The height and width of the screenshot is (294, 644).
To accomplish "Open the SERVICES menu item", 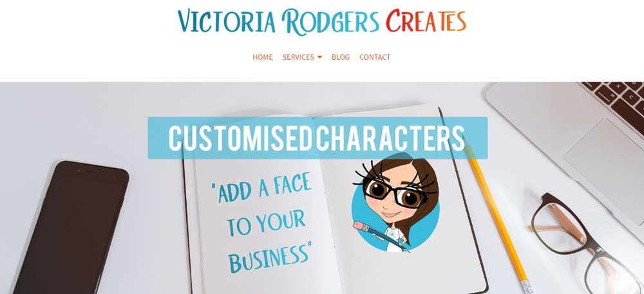I will (298, 57).
